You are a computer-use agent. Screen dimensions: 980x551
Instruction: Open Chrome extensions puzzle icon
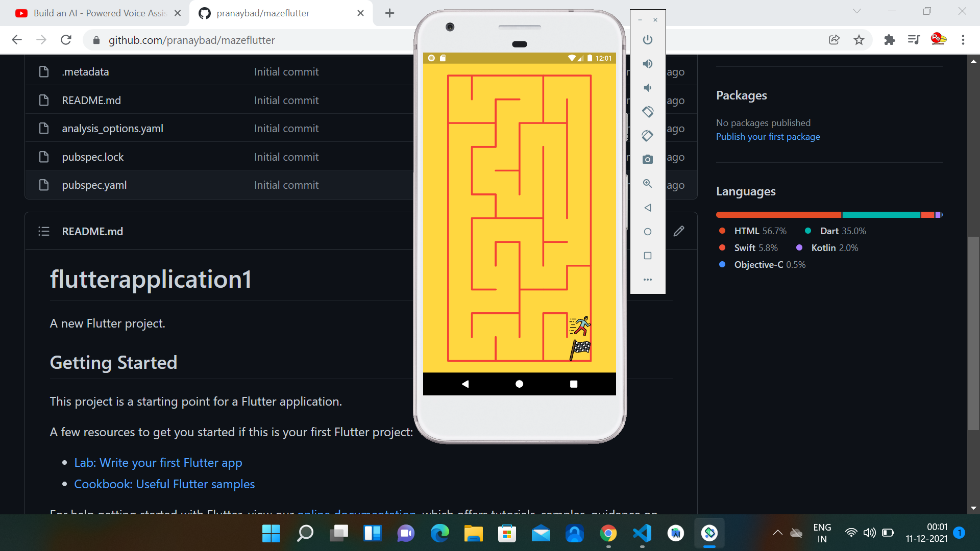pos(889,40)
